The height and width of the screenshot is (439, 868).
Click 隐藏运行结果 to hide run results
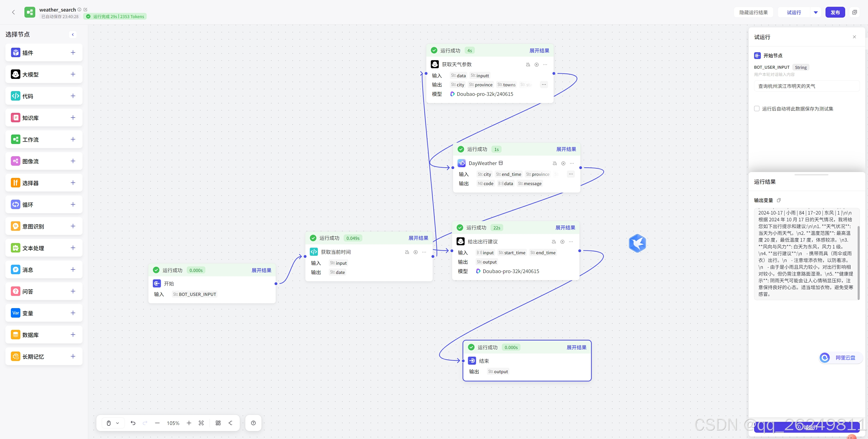(x=753, y=12)
